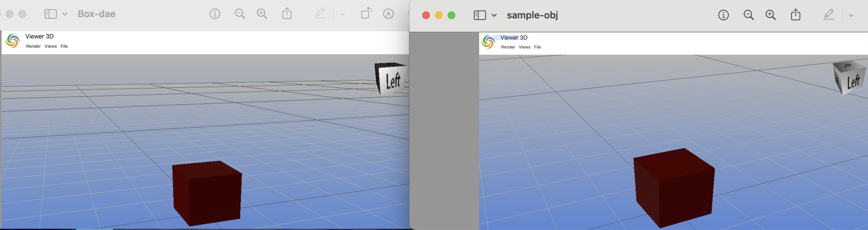Open markup pencil dropdown arrow in sample-obj
The height and width of the screenshot is (230, 868).
tap(851, 16)
